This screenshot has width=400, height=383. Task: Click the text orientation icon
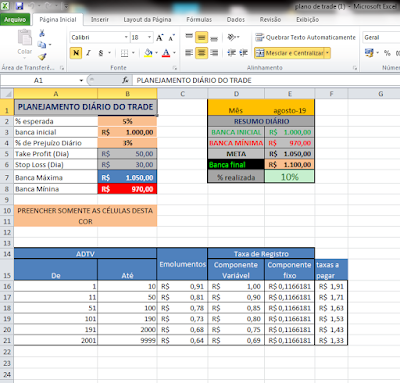[232, 37]
